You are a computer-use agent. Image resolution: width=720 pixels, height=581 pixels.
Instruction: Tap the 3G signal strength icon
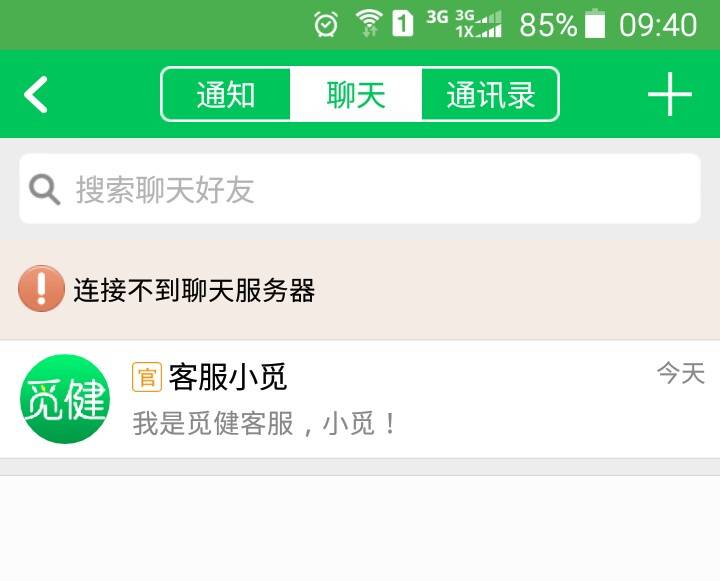(478, 24)
